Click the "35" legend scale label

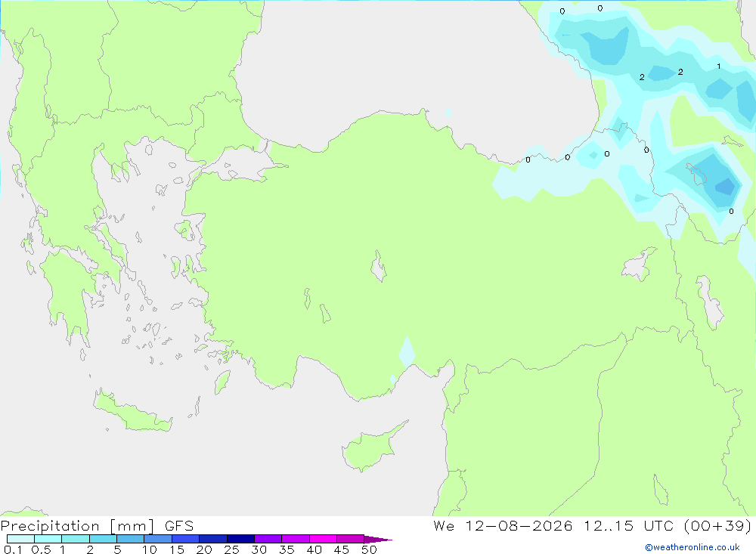[287, 549]
